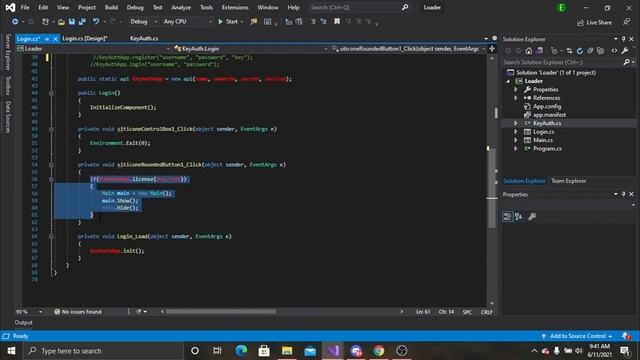Open the Toolbox side tab
This screenshot has width=640, height=360.
click(8, 85)
